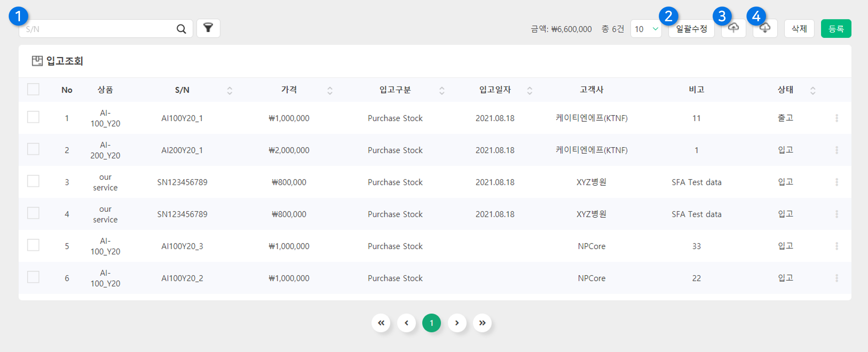Go to previous page arrow
The width and height of the screenshot is (868, 352).
[407, 323]
